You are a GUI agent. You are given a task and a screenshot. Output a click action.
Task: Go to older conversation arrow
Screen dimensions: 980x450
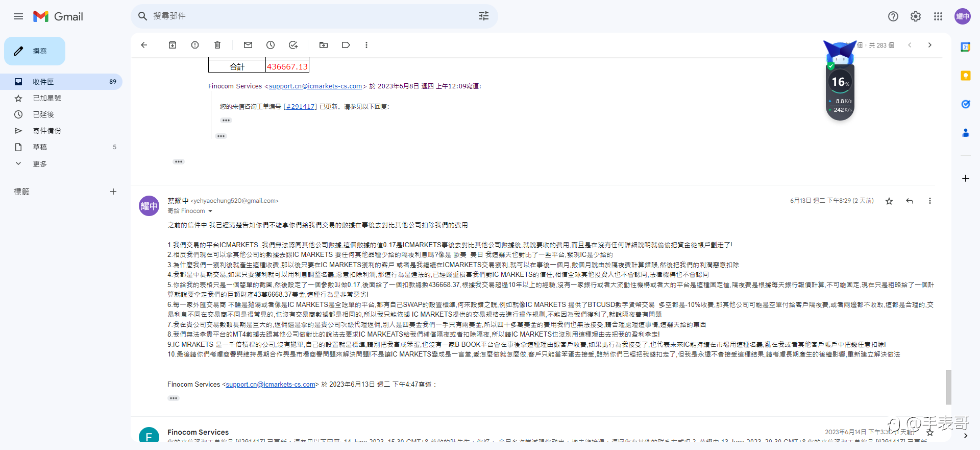click(x=930, y=45)
